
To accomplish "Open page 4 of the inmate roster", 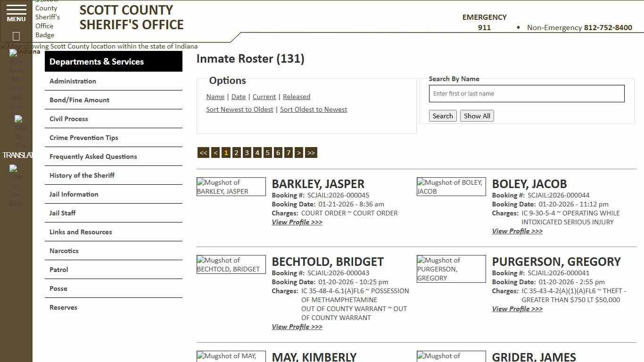I will [257, 152].
